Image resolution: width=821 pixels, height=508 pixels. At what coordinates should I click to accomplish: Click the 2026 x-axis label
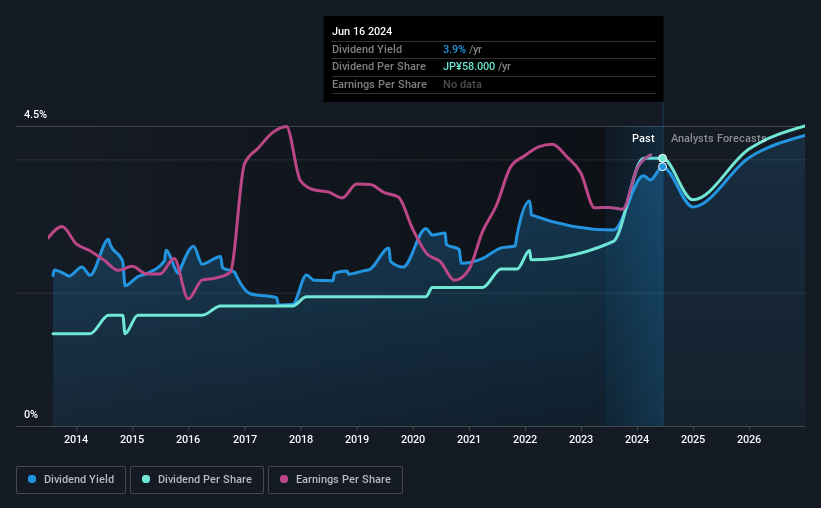click(x=749, y=439)
